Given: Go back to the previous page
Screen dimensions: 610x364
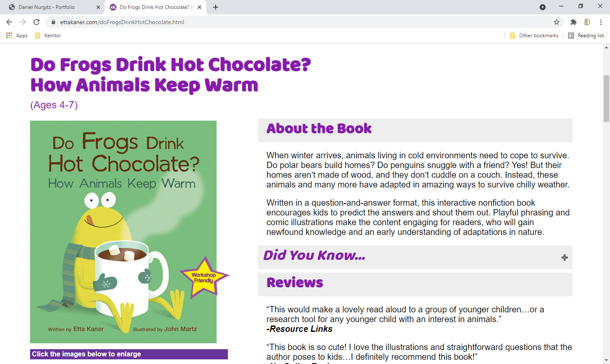Looking at the screenshot, I should pyautogui.click(x=9, y=22).
